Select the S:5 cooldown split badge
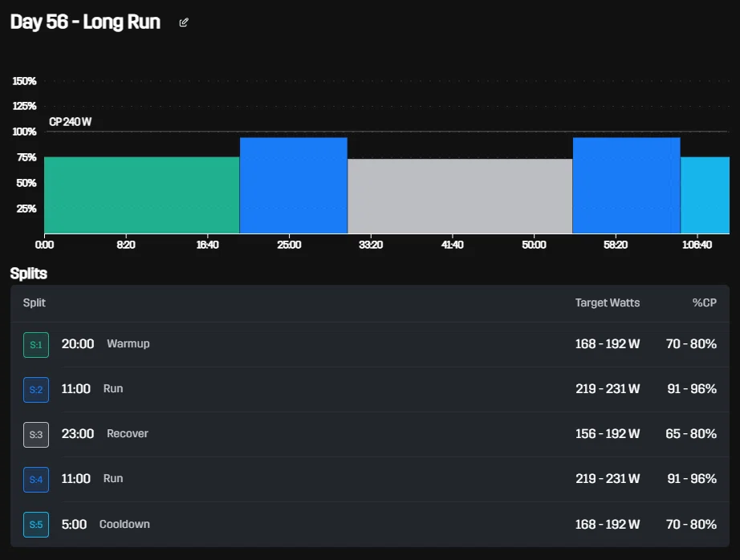The height and width of the screenshot is (560, 740). [36, 525]
